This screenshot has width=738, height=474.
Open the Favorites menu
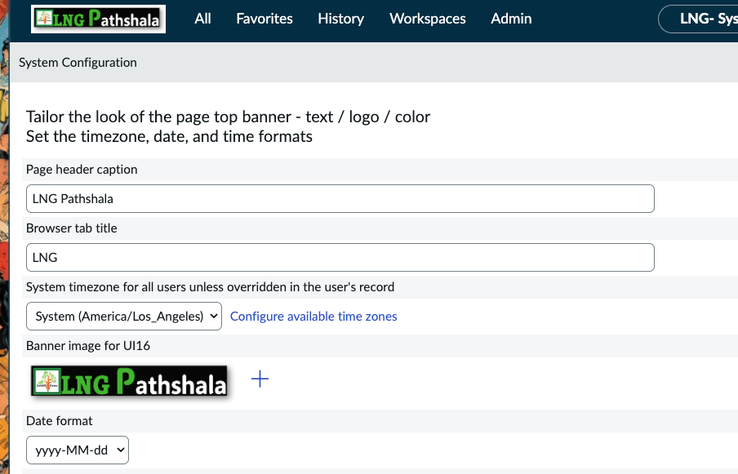[x=264, y=19]
